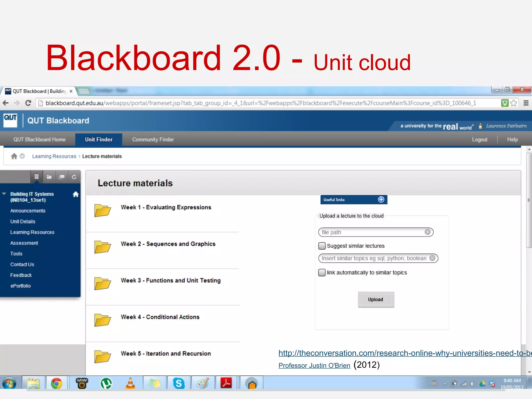The image size is (532, 399).
Task: Click the page vertical scrollbar thumb
Action: (529, 200)
